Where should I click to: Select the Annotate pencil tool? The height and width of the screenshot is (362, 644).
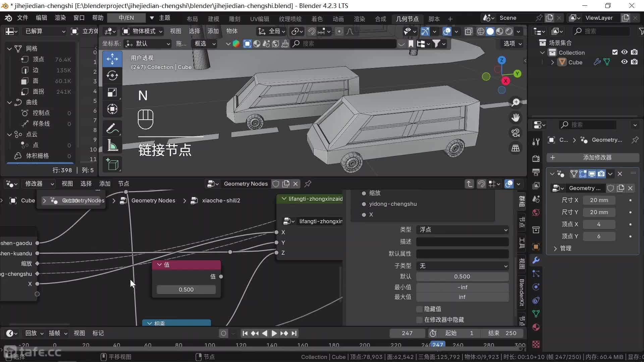coord(112,129)
